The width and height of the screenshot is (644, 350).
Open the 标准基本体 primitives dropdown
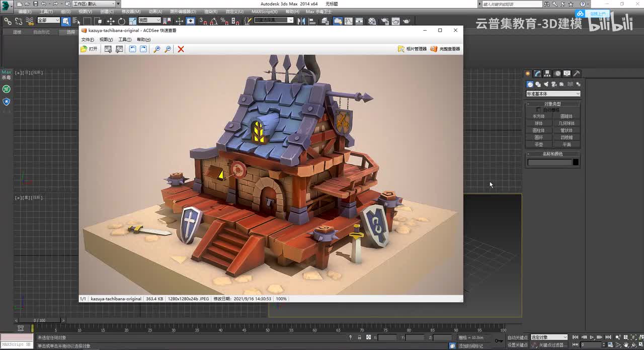[553, 94]
